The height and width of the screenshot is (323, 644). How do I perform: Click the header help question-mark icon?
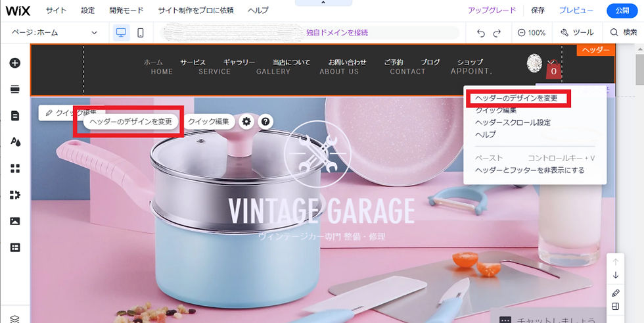pyautogui.click(x=265, y=122)
